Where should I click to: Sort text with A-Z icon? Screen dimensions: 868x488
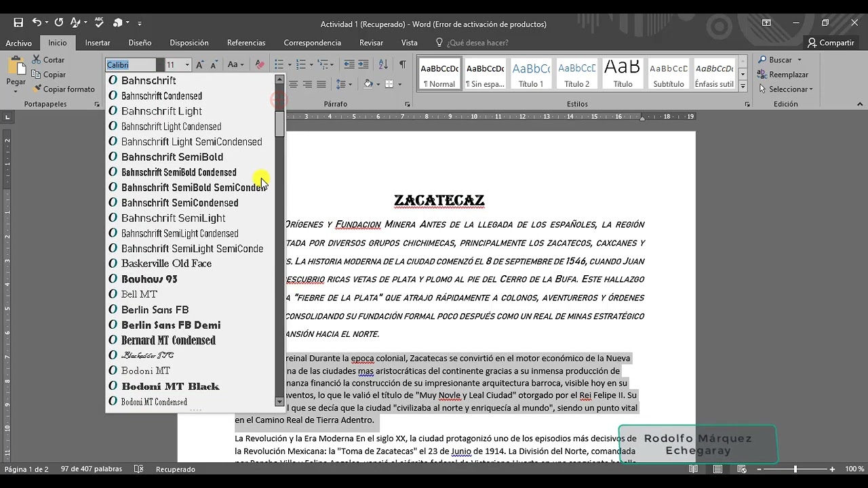click(x=383, y=64)
